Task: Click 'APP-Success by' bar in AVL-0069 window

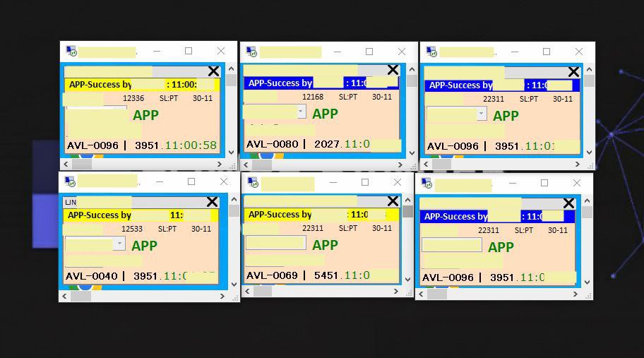Action: (x=321, y=215)
